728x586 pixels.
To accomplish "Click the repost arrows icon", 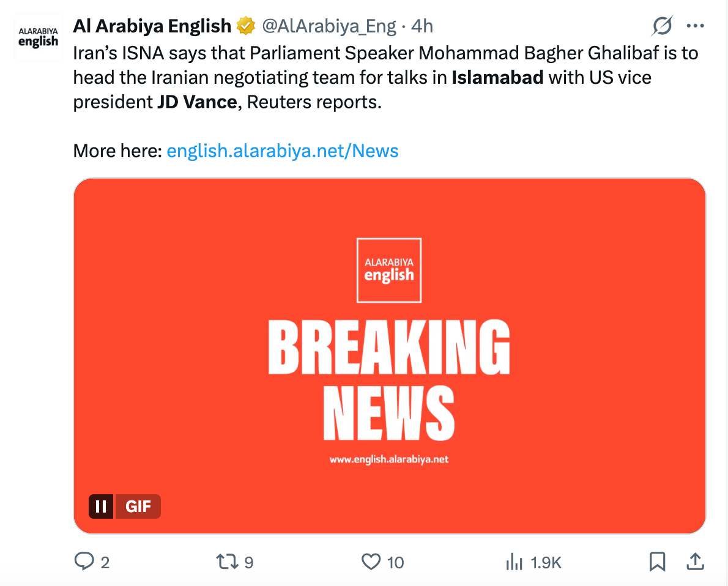I will point(228,562).
